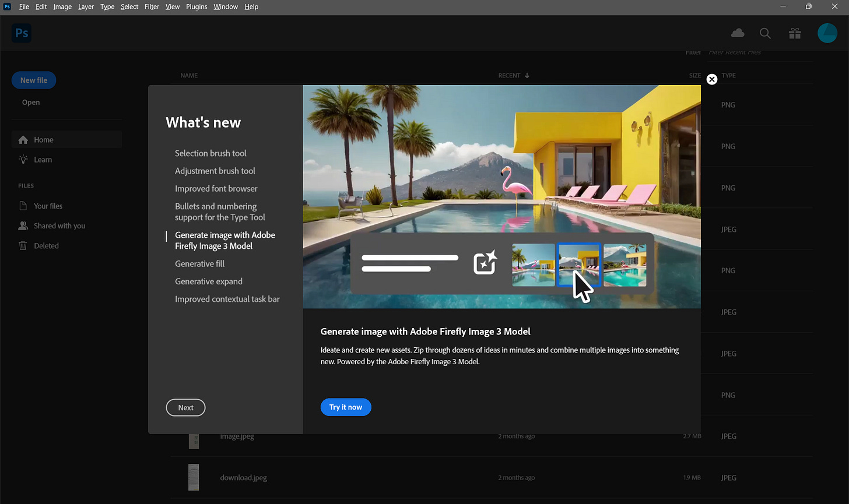Click the highlighted middle generated thumbnail
The image size is (849, 504).
point(579,265)
